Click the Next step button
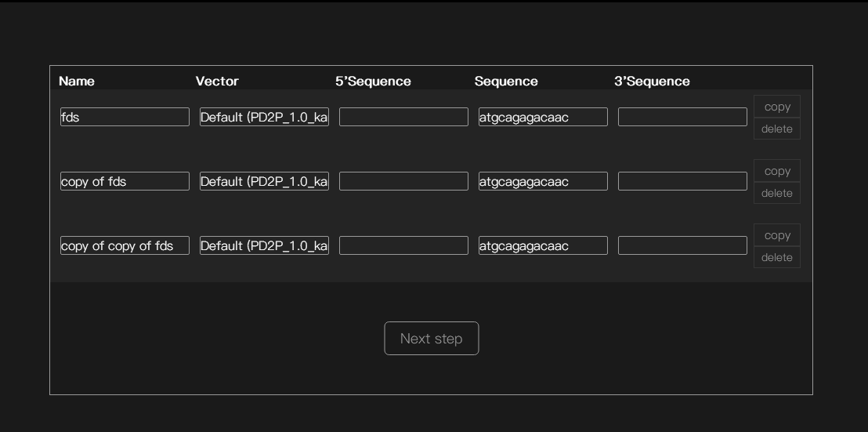Image resolution: width=868 pixels, height=432 pixels. click(x=431, y=339)
